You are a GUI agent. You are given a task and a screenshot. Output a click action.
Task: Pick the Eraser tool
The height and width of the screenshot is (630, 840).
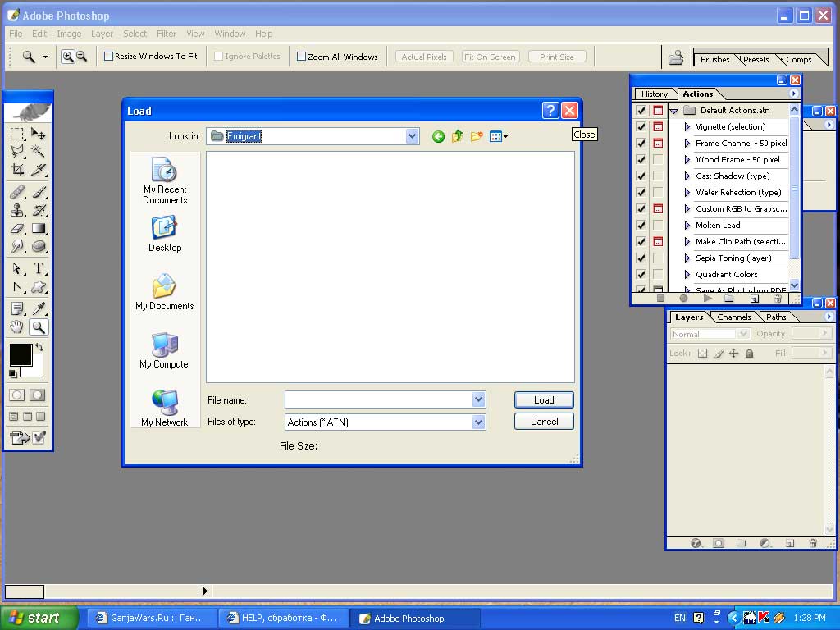pos(17,228)
